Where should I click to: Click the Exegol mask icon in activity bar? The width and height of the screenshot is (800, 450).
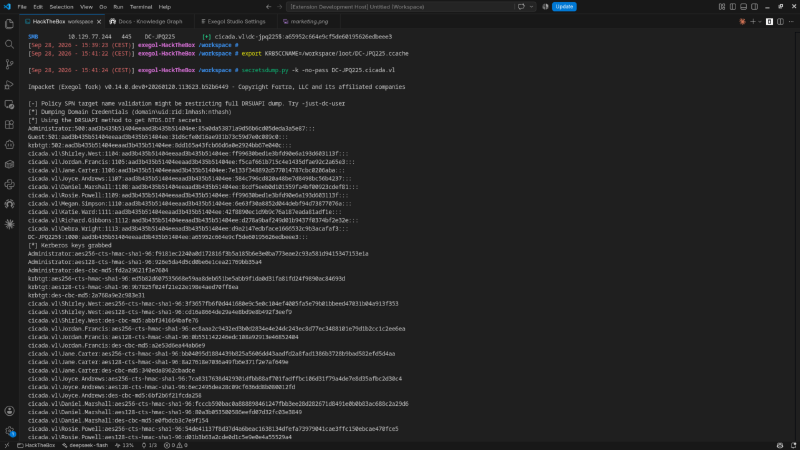tap(9, 204)
